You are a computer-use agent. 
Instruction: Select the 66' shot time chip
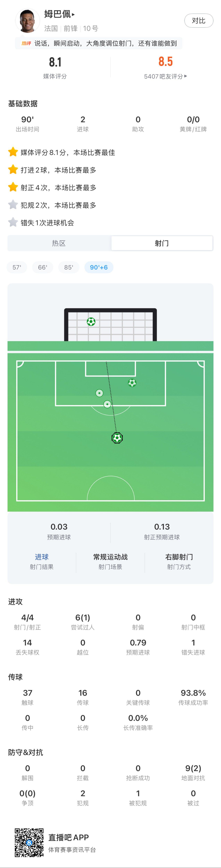43,267
